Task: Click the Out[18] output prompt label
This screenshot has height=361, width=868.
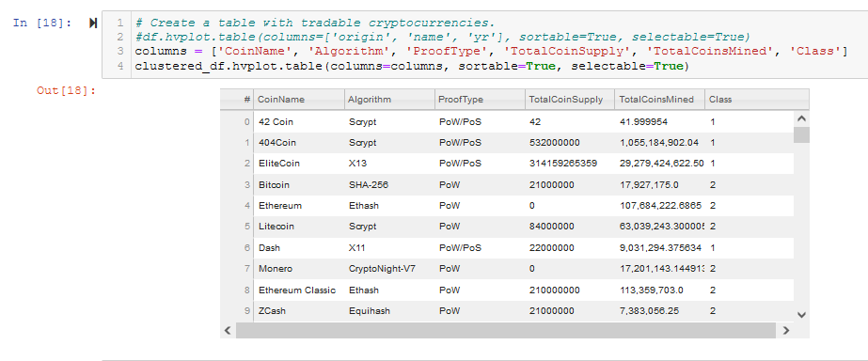Action: click(67, 90)
